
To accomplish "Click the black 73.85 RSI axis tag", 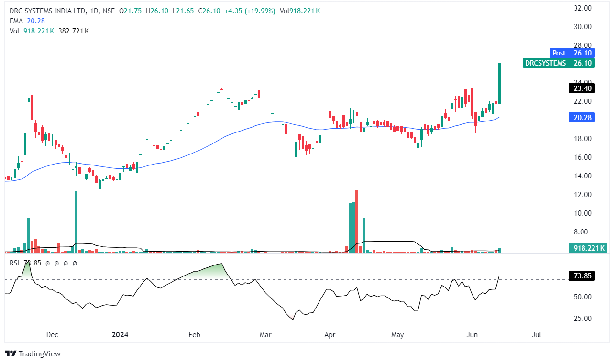I will click(x=582, y=276).
